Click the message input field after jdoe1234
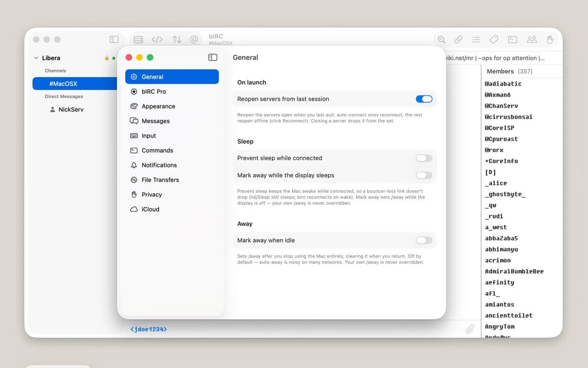This screenshot has height=368, width=588. pos(315,329)
